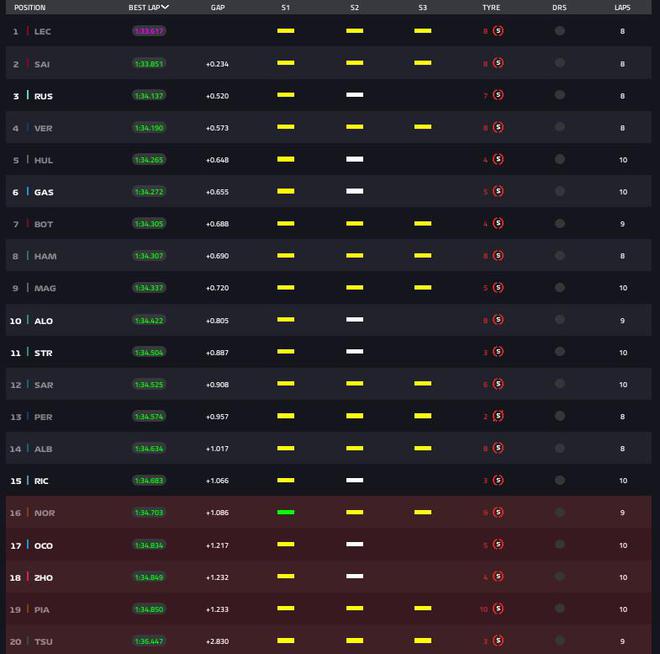This screenshot has width=660, height=654.
Task: Click PIA's soft tyre icon
Action: click(x=498, y=609)
